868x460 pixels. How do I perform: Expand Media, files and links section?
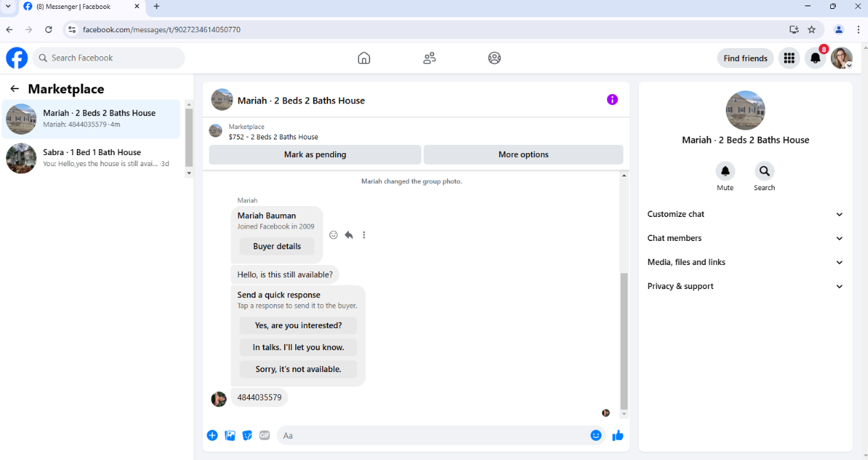(x=745, y=262)
